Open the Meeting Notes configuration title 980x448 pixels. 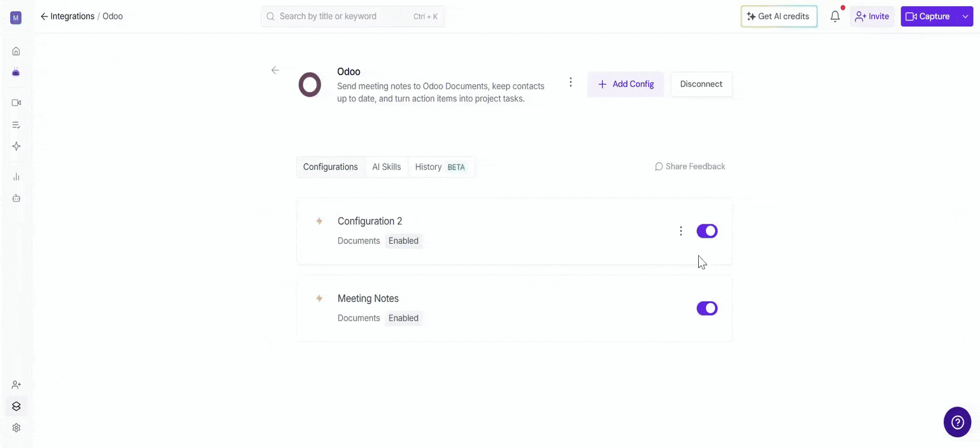pyautogui.click(x=368, y=298)
